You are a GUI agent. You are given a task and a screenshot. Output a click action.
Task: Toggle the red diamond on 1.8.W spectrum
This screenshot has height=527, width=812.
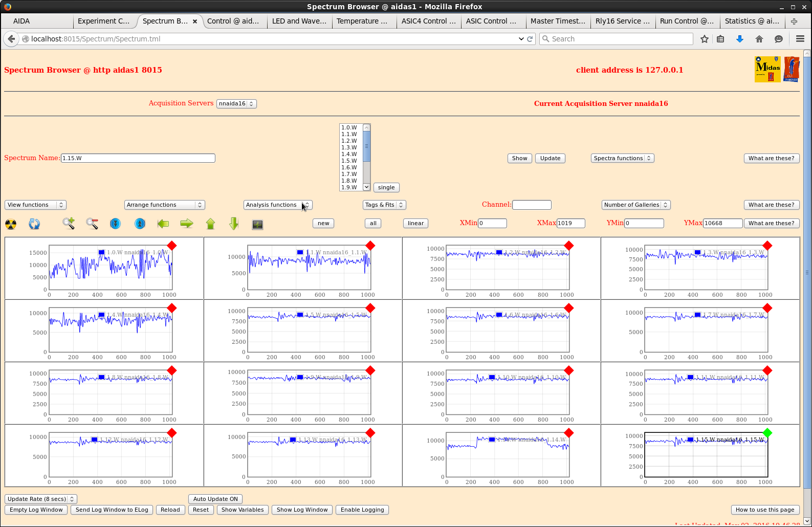[x=172, y=370]
